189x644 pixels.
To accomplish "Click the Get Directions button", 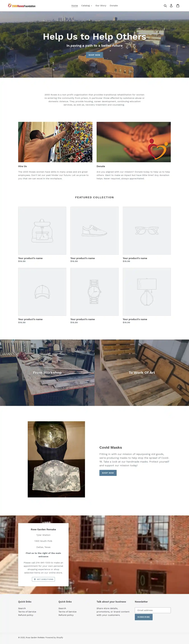I will 43,579.
